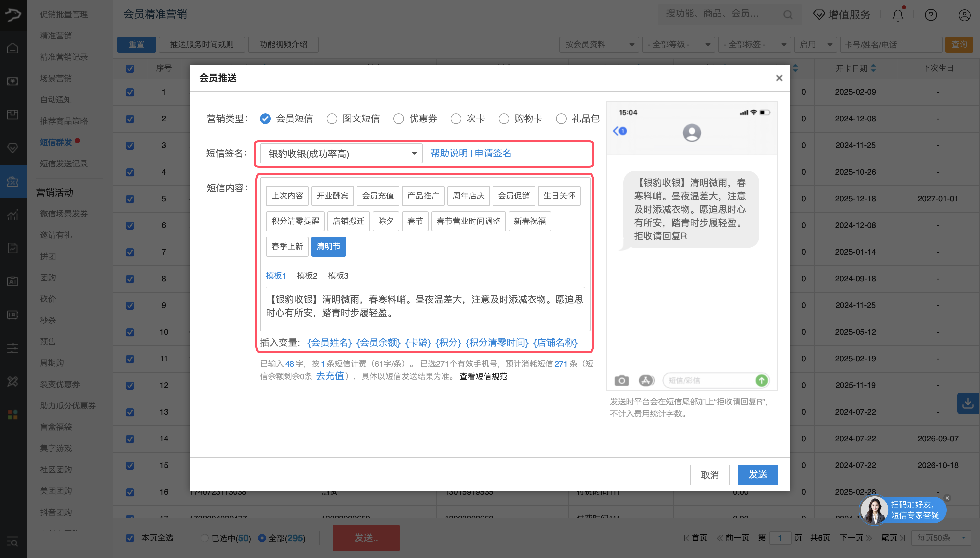Screen dimensions: 980x558
Task: Click green send arrow in phone preview
Action: pyautogui.click(x=761, y=380)
